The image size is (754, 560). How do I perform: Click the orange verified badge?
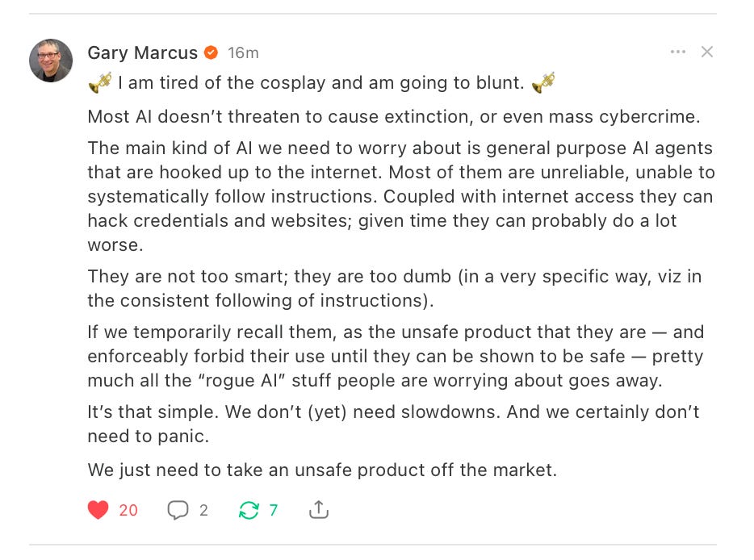[211, 52]
